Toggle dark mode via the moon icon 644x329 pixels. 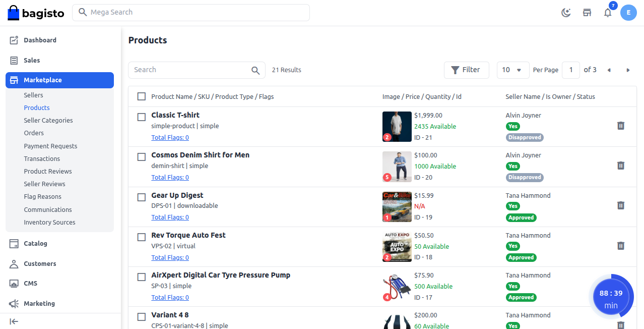pyautogui.click(x=565, y=13)
